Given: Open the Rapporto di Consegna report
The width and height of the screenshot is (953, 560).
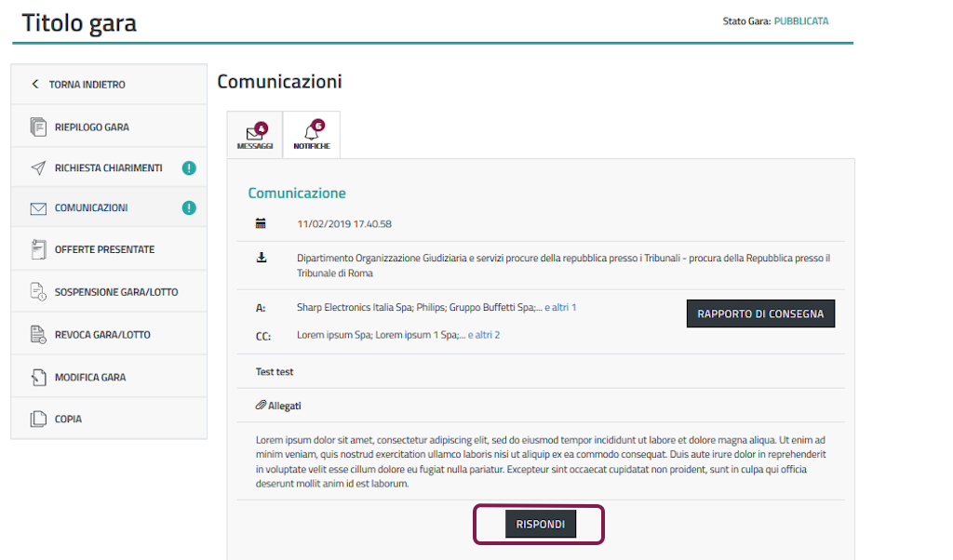Looking at the screenshot, I should [760, 313].
